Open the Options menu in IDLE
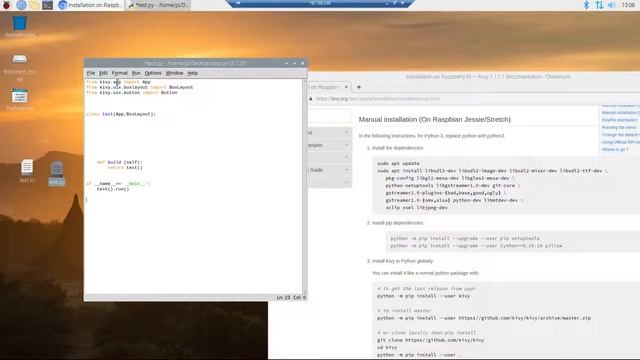This screenshot has width=640, height=360. pyautogui.click(x=153, y=73)
